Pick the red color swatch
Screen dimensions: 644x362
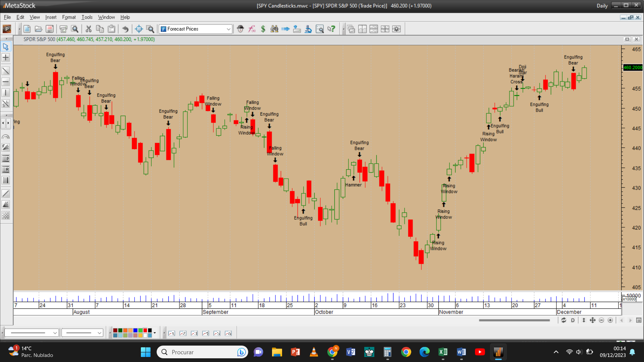[x=145, y=330]
